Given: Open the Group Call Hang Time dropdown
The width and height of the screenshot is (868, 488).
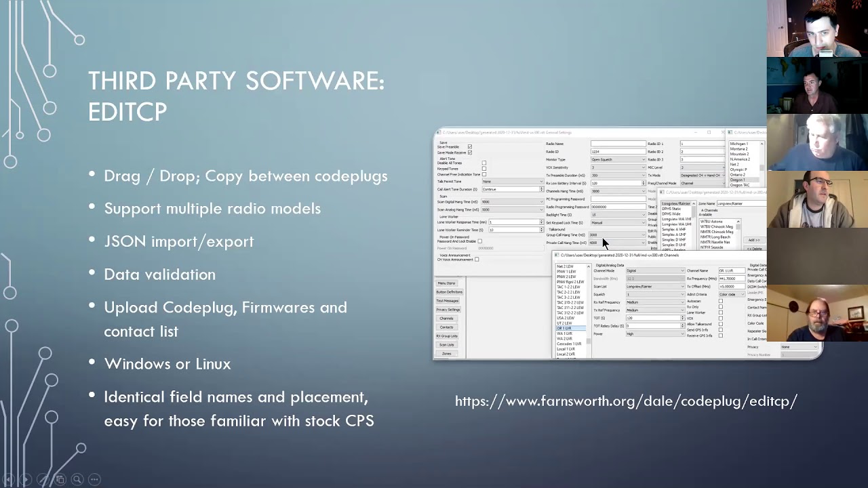Looking at the screenshot, I should [617, 235].
